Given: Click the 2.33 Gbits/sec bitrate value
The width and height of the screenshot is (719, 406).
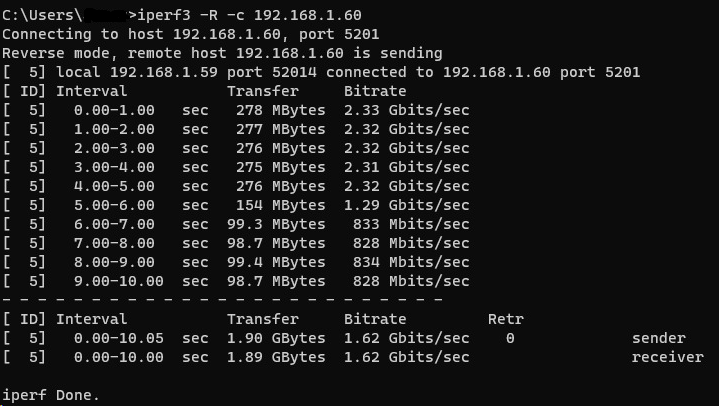Looking at the screenshot, I should tap(407, 110).
